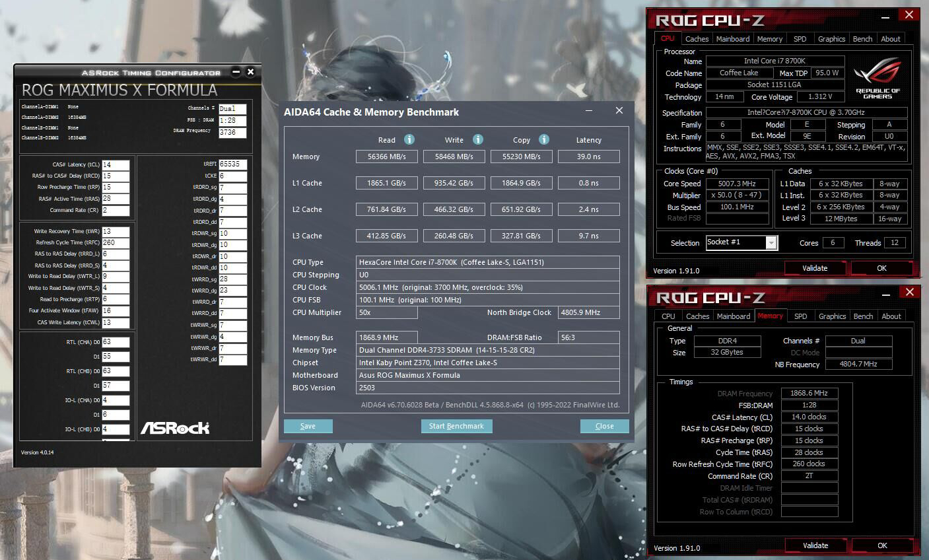Screen dimensions: 929x560
Task: Click the Motherboard value Asus ROG Maximus X Formula
Action: [x=488, y=375]
